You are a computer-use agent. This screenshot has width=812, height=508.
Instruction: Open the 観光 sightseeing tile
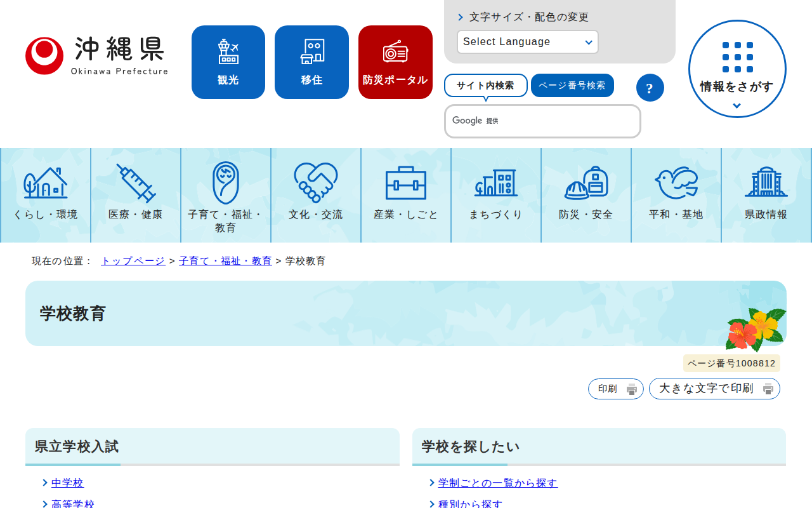(x=228, y=62)
